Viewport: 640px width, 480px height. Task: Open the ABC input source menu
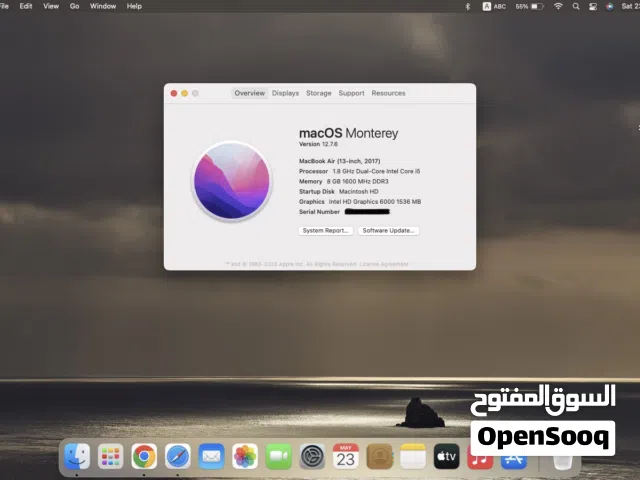click(494, 7)
